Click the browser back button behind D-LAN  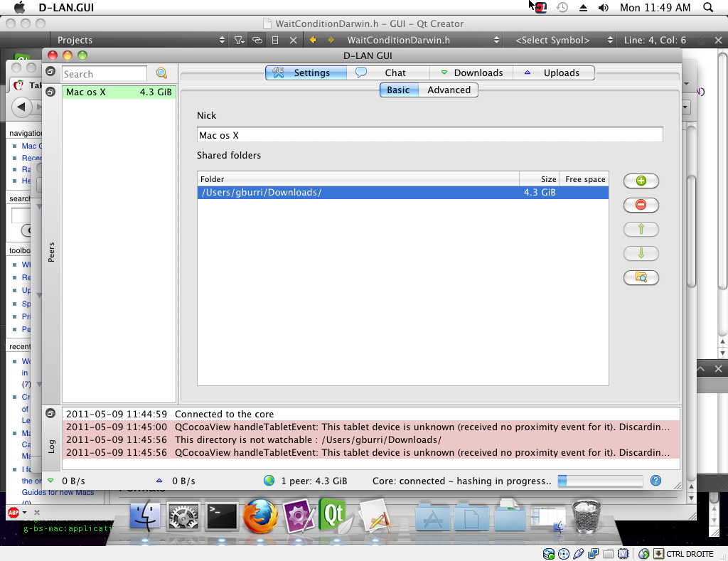[x=21, y=107]
